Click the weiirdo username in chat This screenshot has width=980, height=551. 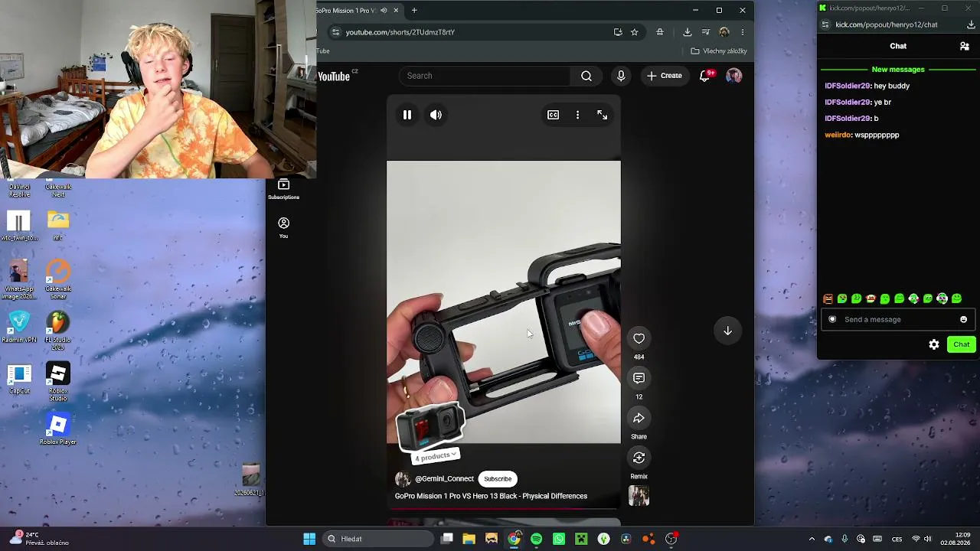tap(838, 135)
